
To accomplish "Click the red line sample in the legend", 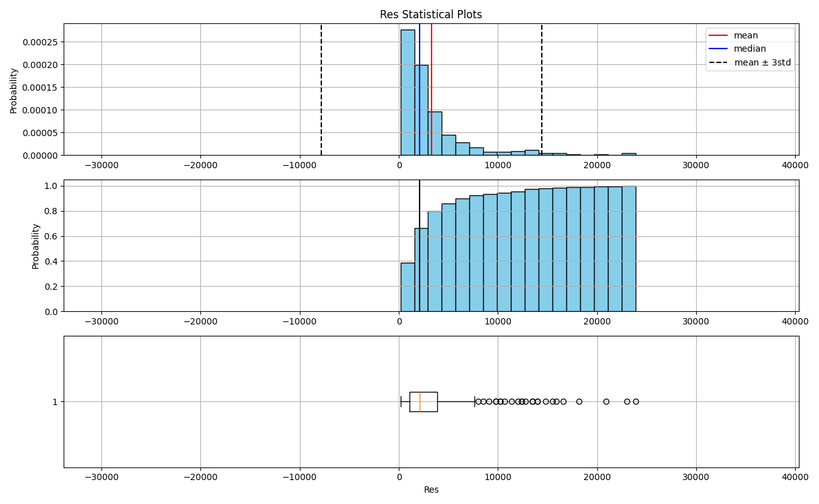I will (x=719, y=35).
